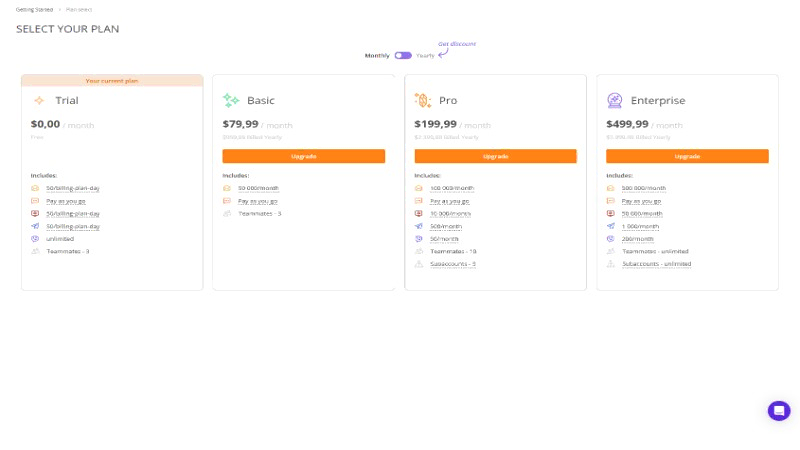Upgrade to the Pro plan
The width and height of the screenshot is (800, 450).
coord(495,156)
